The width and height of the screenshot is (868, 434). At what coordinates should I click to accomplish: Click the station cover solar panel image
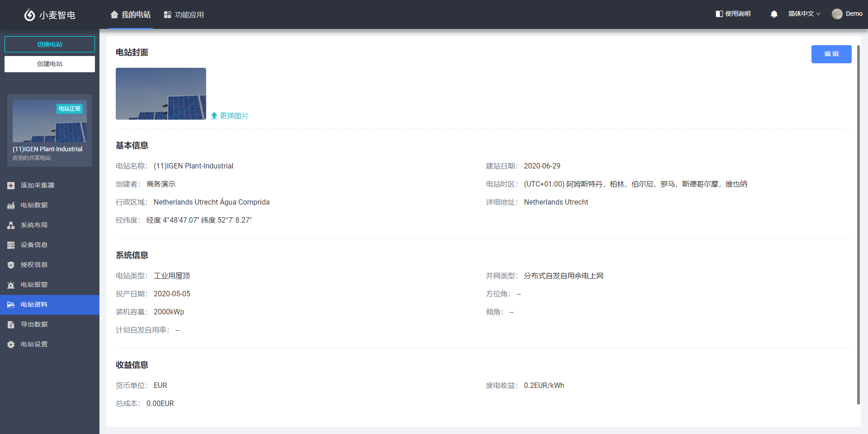161,94
